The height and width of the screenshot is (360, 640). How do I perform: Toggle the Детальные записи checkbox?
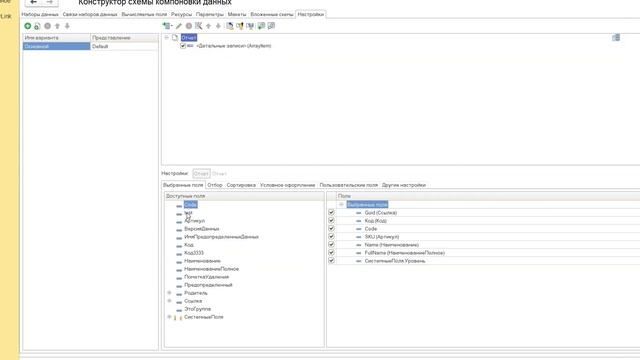click(x=183, y=46)
